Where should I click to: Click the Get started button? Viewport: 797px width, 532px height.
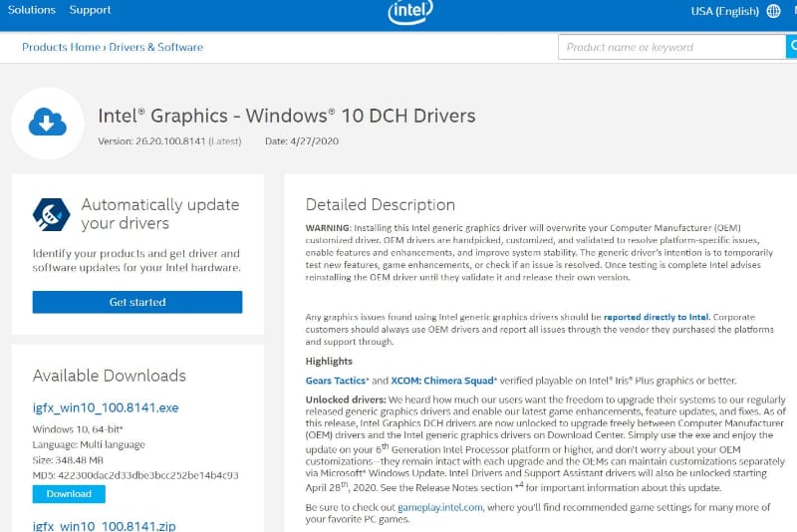(x=137, y=302)
